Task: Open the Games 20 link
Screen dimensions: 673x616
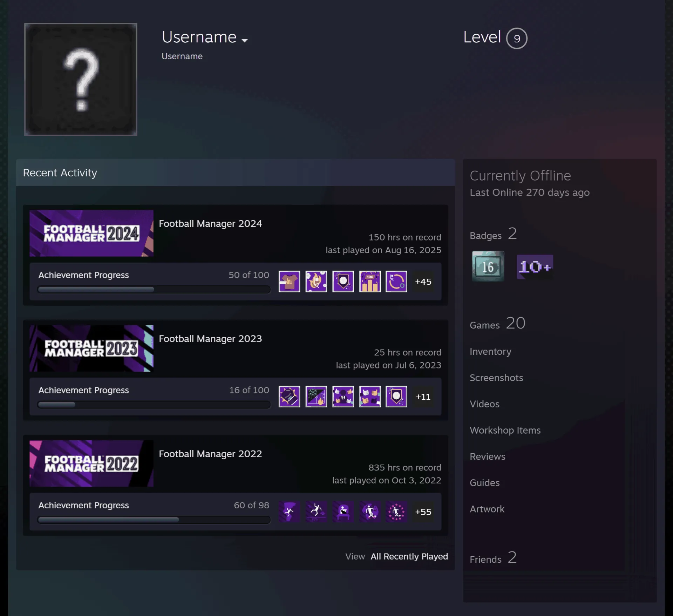Action: pyautogui.click(x=497, y=324)
